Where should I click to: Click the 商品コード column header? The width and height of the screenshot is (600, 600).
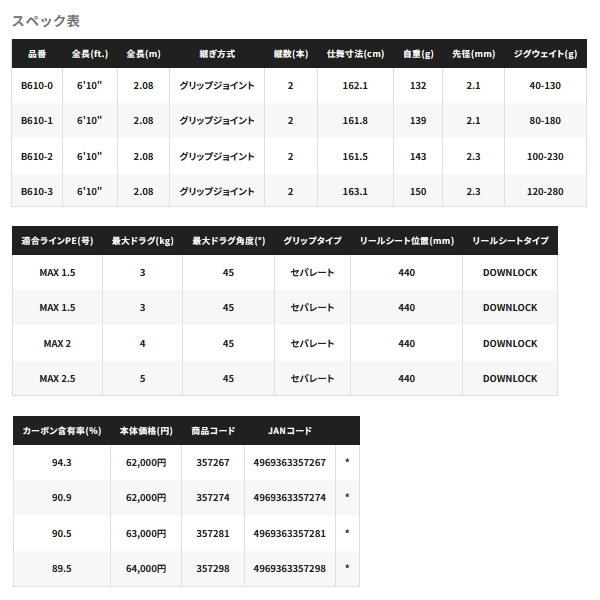coord(213,431)
